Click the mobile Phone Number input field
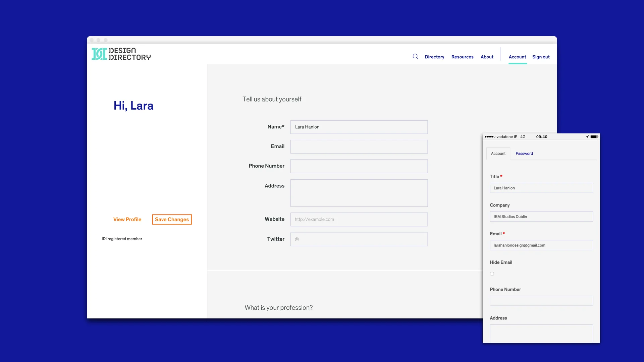 click(x=541, y=301)
